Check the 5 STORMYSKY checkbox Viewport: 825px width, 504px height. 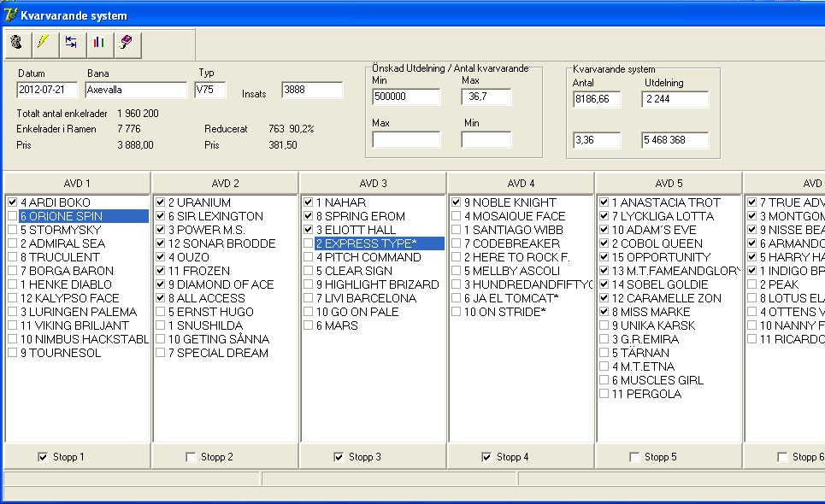(x=13, y=229)
